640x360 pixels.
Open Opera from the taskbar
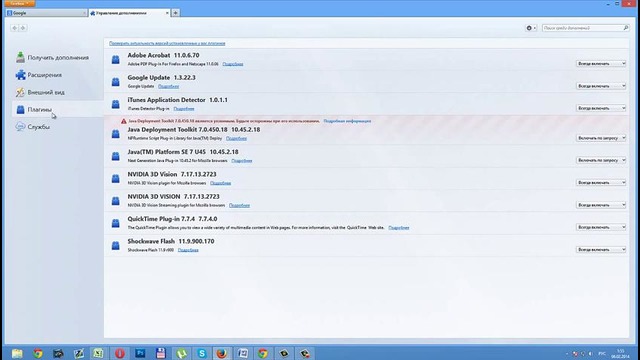click(120, 353)
